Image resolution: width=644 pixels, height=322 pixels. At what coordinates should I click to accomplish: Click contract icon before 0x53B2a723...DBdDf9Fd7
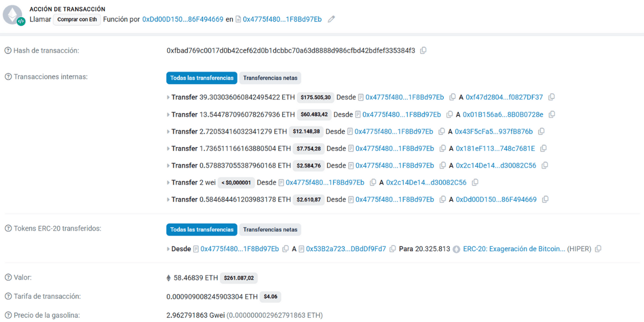[x=302, y=249]
